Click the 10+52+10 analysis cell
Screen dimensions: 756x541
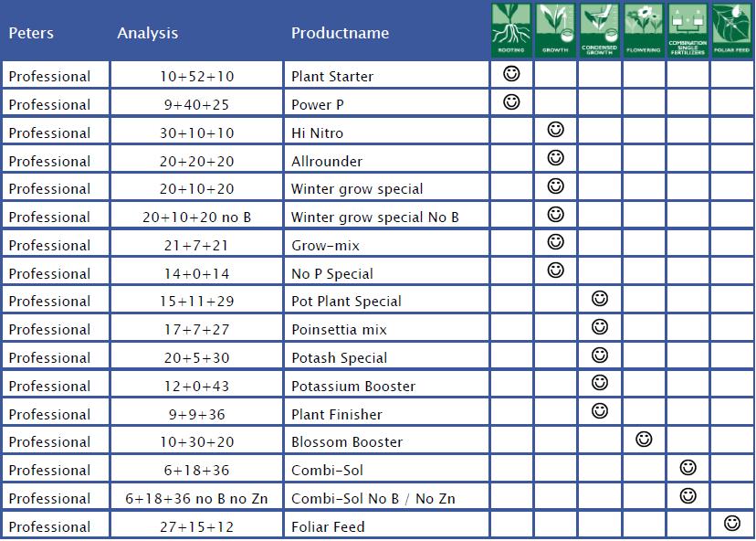click(196, 76)
